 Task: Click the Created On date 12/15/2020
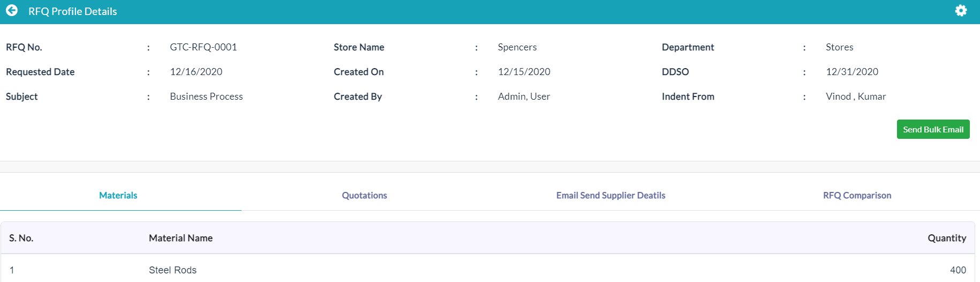(524, 72)
